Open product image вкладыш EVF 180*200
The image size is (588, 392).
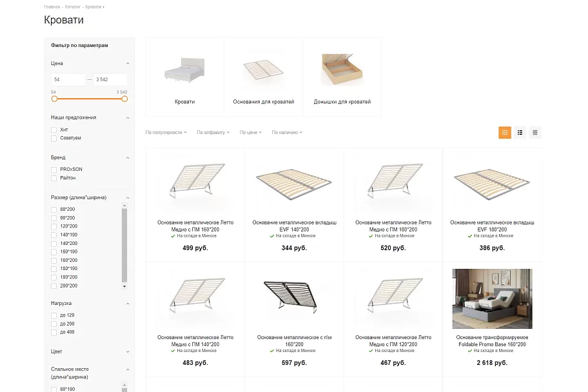tap(492, 183)
